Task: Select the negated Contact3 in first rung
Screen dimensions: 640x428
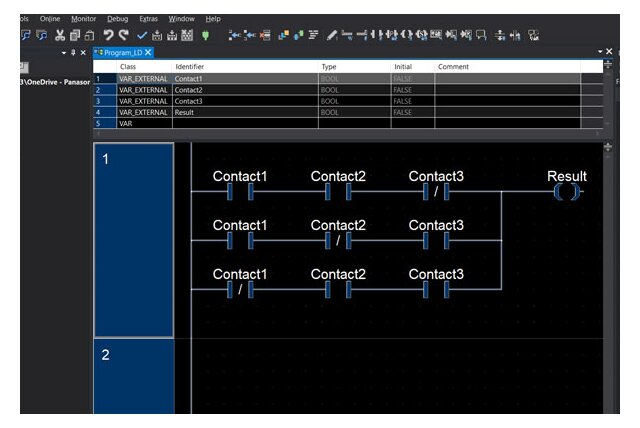Action: pos(436,191)
